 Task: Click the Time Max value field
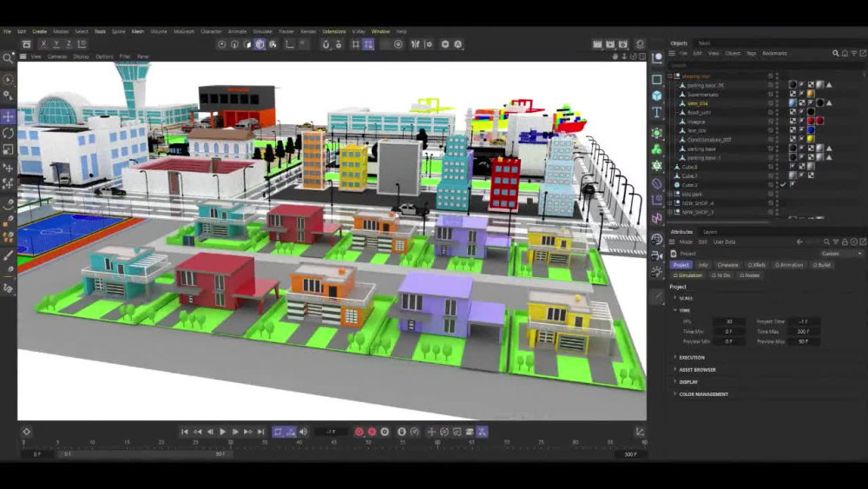point(803,332)
